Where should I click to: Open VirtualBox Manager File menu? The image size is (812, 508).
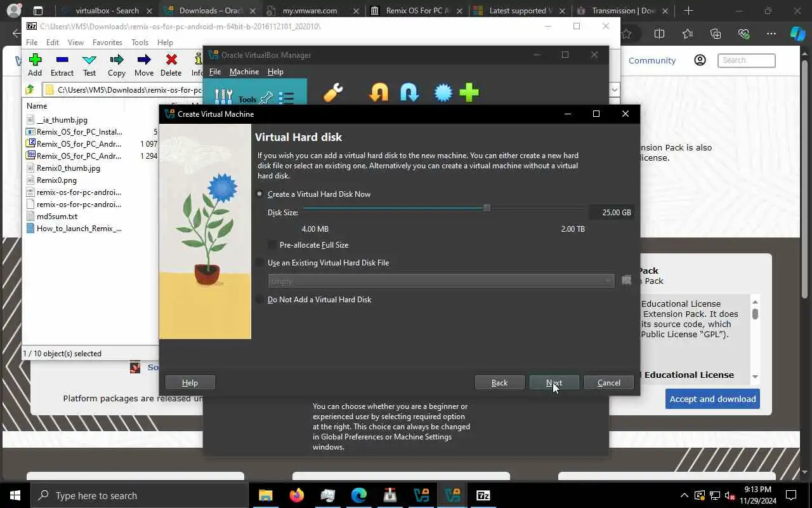point(215,72)
